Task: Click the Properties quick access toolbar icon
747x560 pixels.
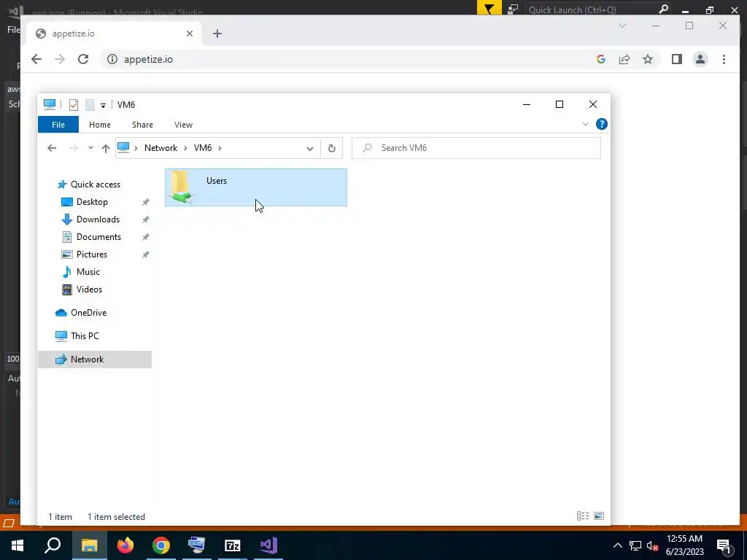Action: 74,105
